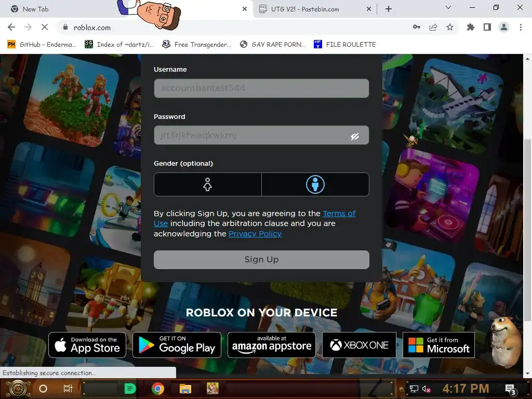Download on the App Store badge
The image size is (532, 399).
[x=87, y=345]
